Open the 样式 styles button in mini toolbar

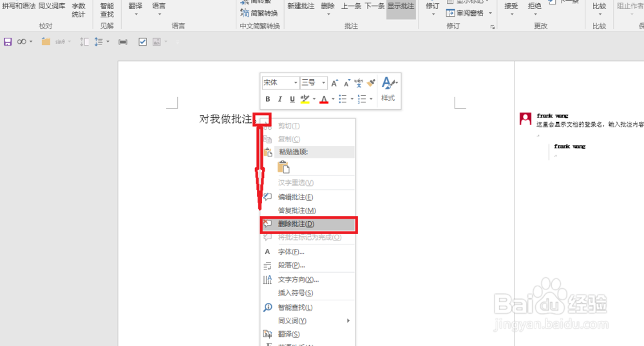[388, 89]
